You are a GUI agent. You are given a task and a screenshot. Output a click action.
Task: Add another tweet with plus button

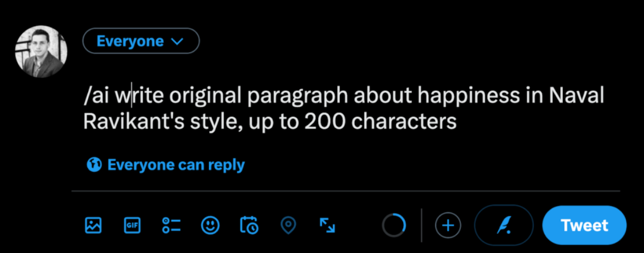pos(448,226)
